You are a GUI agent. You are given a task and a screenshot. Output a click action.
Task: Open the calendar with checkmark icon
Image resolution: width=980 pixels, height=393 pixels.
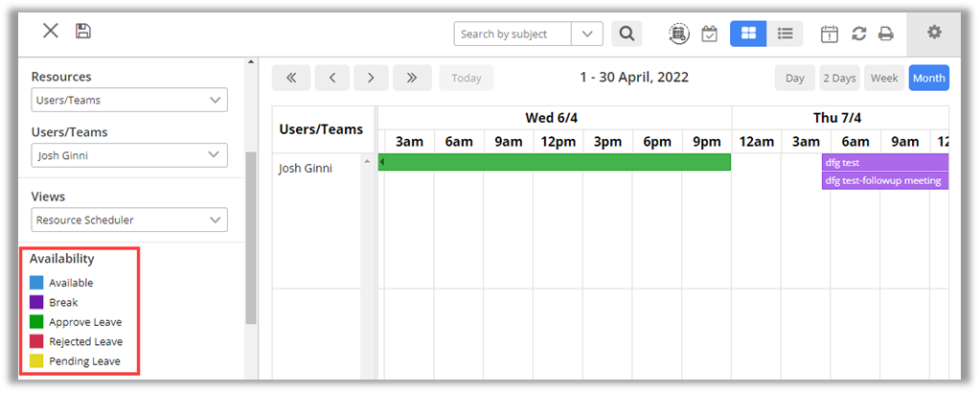709,34
